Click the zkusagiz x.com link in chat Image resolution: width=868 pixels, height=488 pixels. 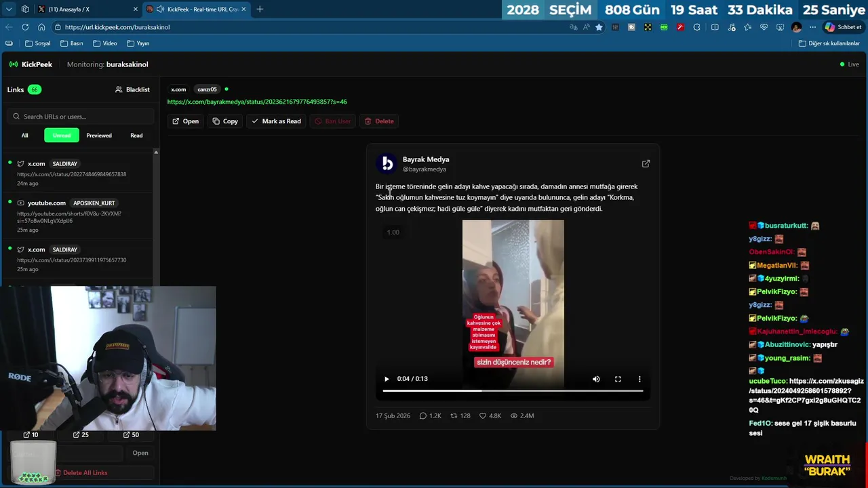(806, 395)
